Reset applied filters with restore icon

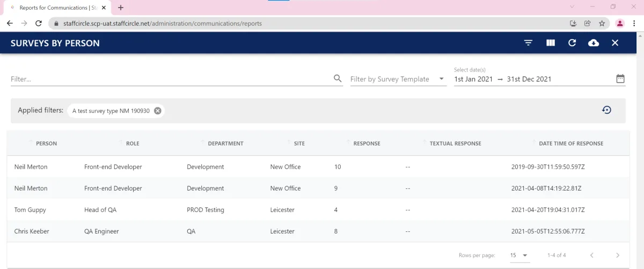tap(606, 110)
